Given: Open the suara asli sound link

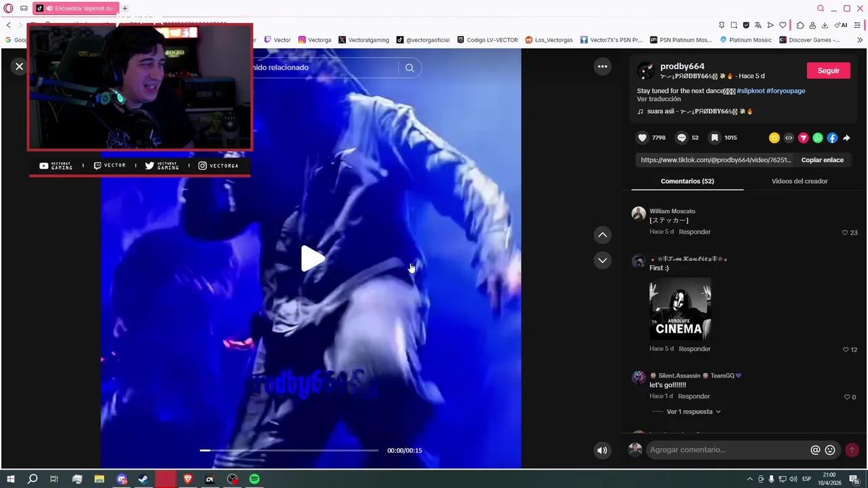Looking at the screenshot, I should 695,111.
